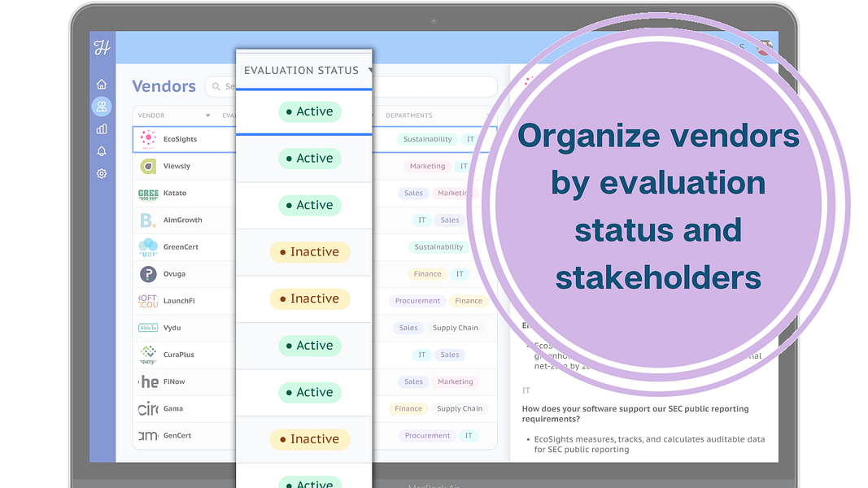Click the Finance tag in Ovuga row
868x488 pixels.
[427, 274]
